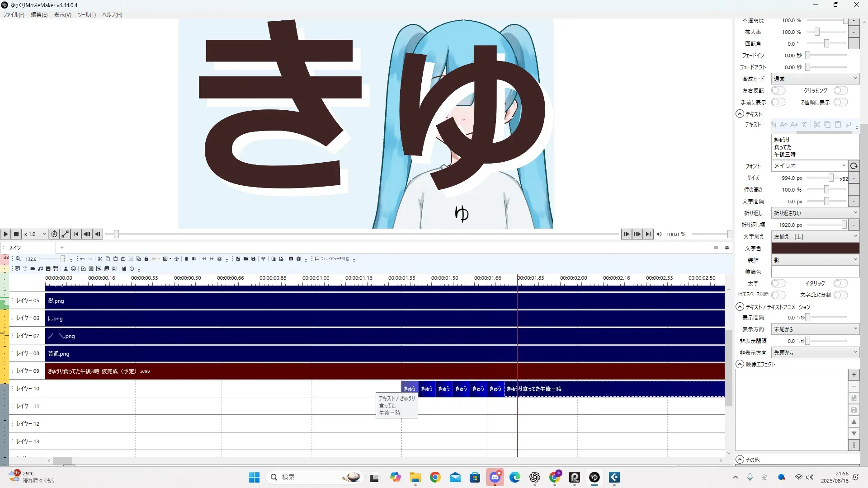Open the ファイル(F) menu

(14, 15)
